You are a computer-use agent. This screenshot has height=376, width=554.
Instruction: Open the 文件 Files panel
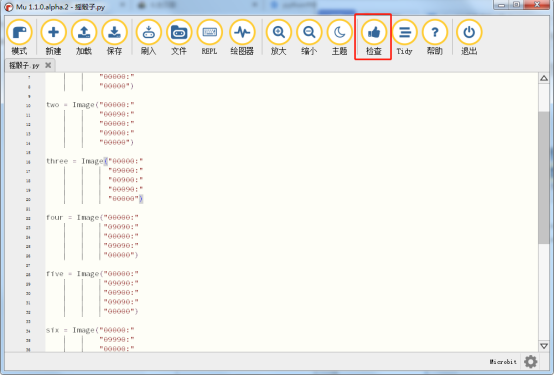point(179,37)
